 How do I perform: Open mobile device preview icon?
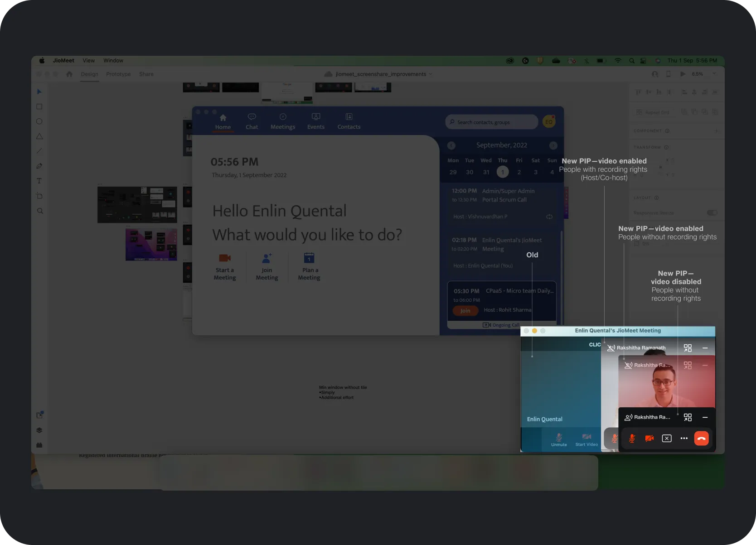pyautogui.click(x=669, y=74)
